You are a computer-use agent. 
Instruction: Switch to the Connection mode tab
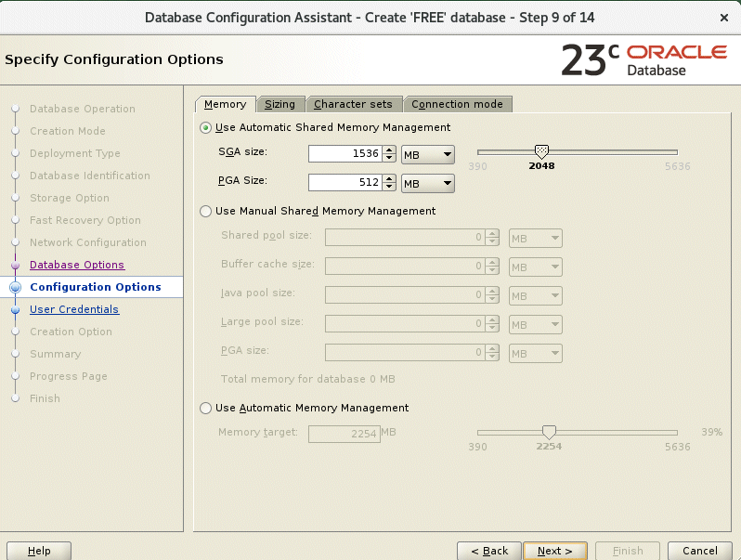coord(457,104)
